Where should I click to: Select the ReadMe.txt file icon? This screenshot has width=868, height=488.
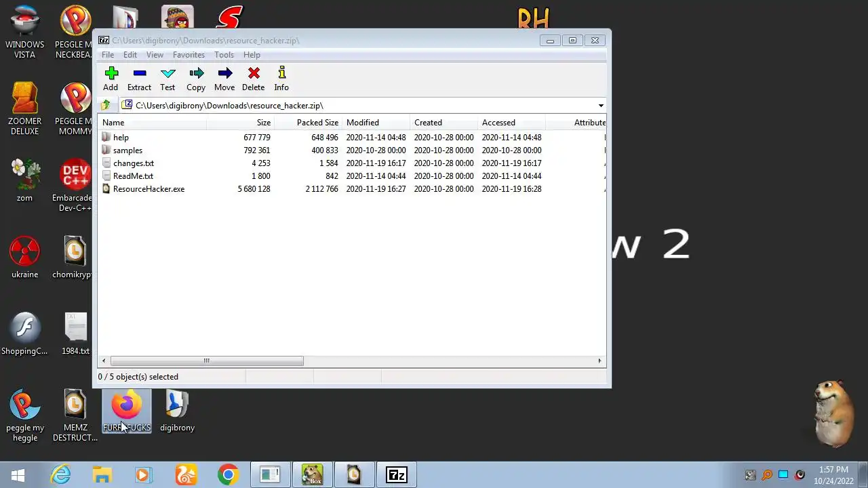pos(106,176)
